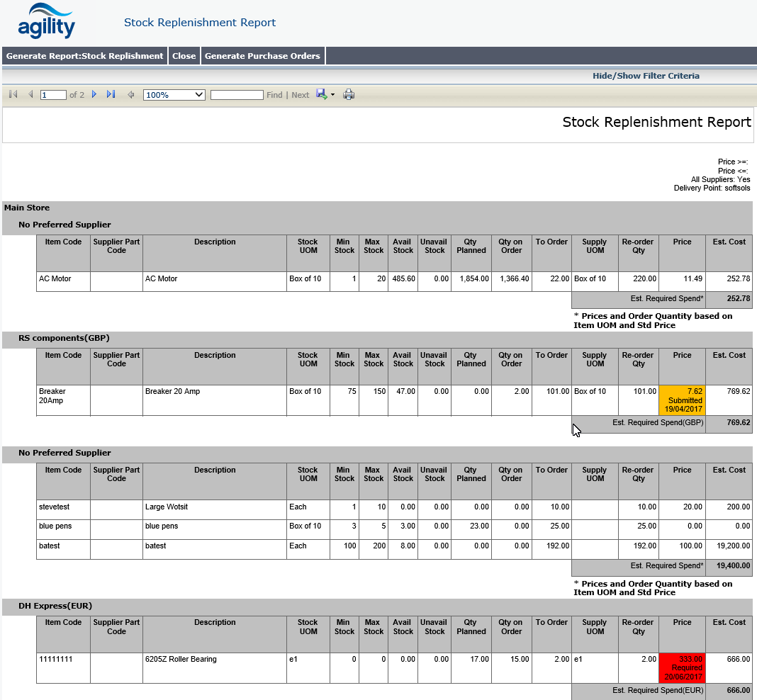The height and width of the screenshot is (700, 757).
Task: Open the 100% zoom dropdown
Action: point(174,94)
